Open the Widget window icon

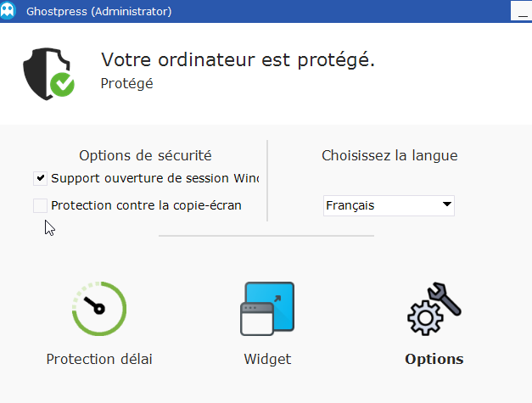267,311
